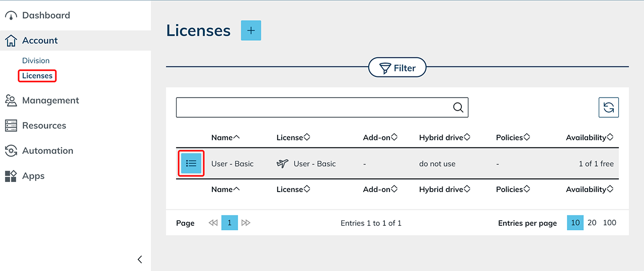Sort table by Name column header
Viewport: 644px width, 271px height.
[x=225, y=137]
